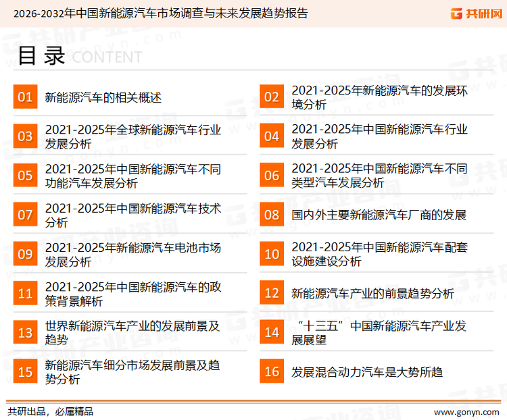Select chapter 2021-2025年中国新能源汽车行业发展分析
The image size is (507, 420).
[x=379, y=136]
